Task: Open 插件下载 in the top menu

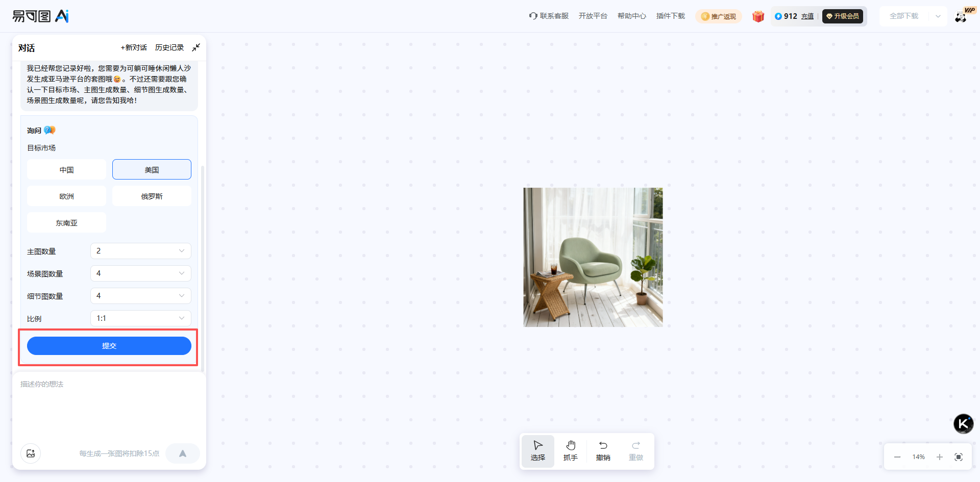Action: (671, 16)
